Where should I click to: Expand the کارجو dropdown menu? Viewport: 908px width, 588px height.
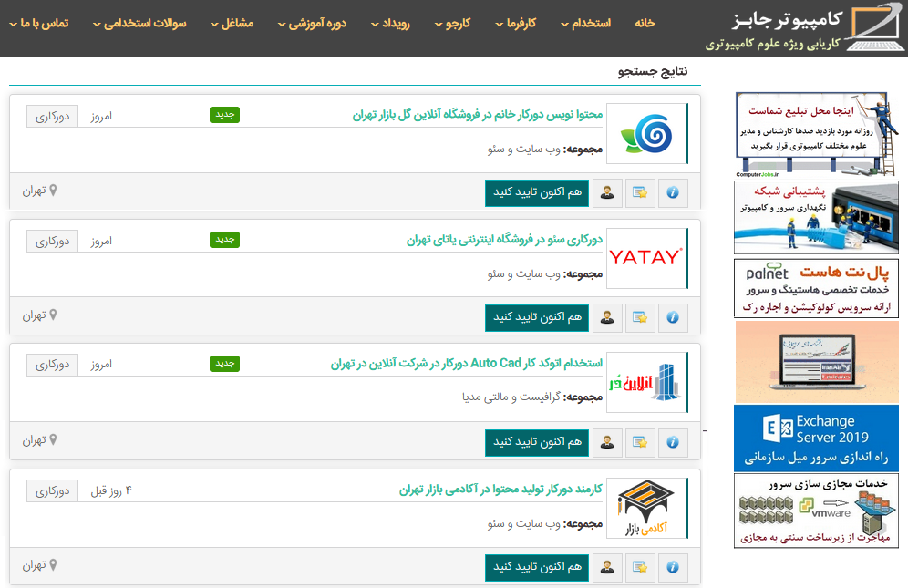point(452,23)
